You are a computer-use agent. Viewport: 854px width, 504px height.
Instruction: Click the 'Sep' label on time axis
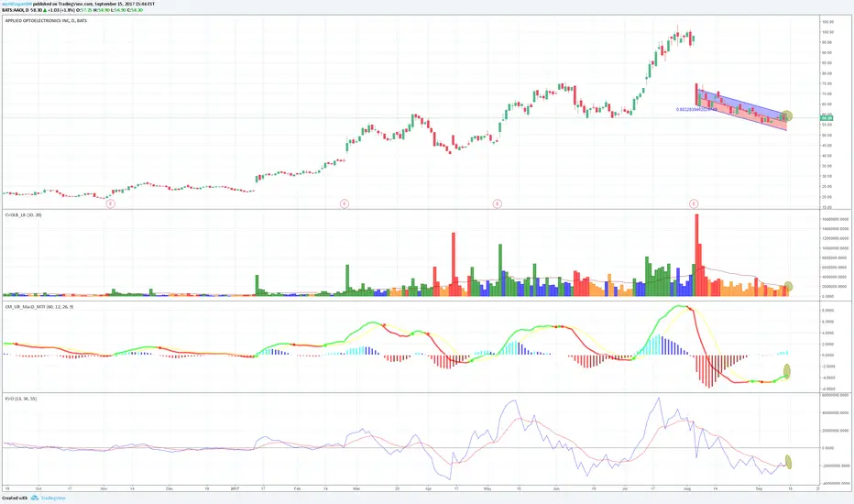click(759, 488)
